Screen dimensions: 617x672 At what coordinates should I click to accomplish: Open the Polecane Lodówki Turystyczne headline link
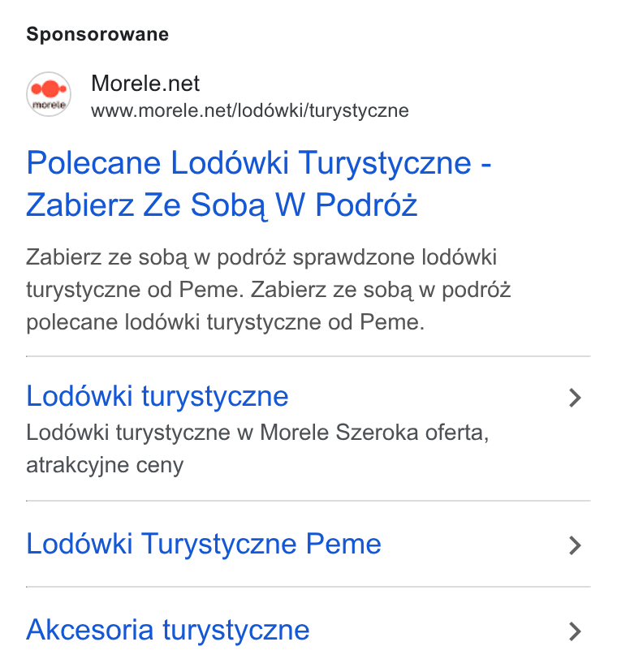click(x=258, y=183)
